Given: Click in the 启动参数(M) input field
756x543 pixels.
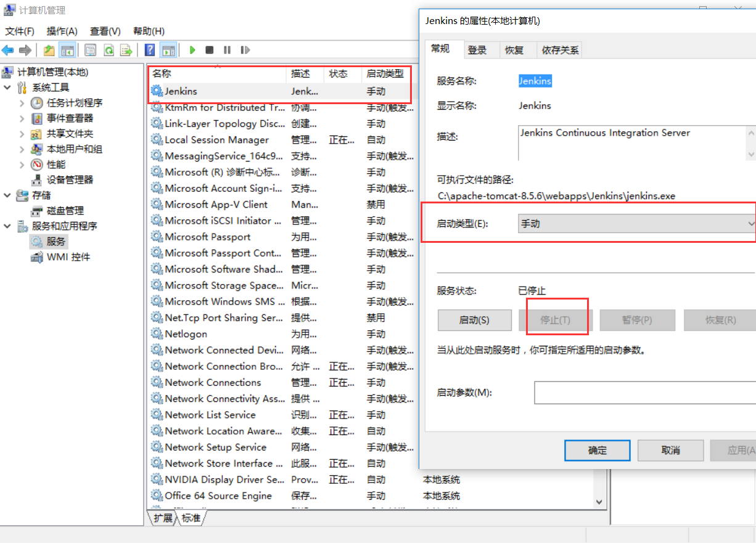Looking at the screenshot, I should [x=645, y=393].
